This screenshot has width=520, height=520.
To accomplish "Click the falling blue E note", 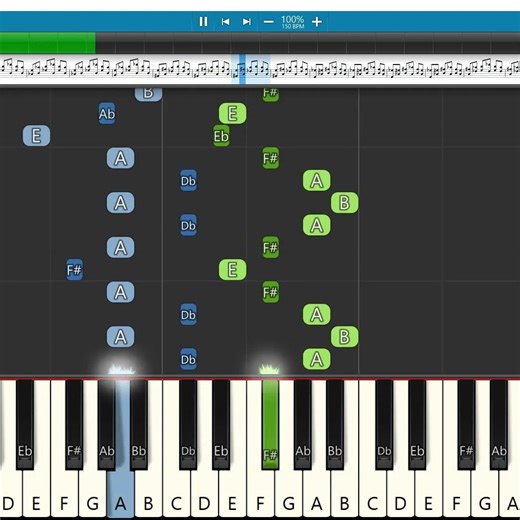I will pos(36,136).
